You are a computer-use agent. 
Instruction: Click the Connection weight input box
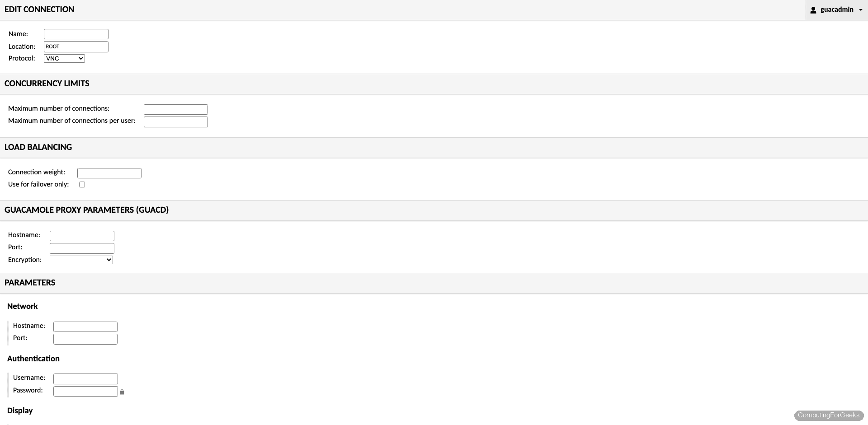(x=109, y=173)
